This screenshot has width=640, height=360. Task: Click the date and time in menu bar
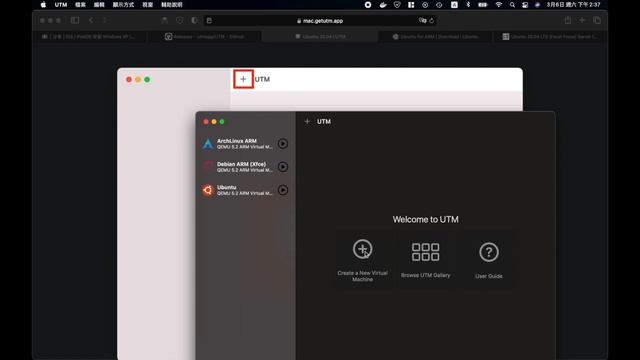point(573,5)
